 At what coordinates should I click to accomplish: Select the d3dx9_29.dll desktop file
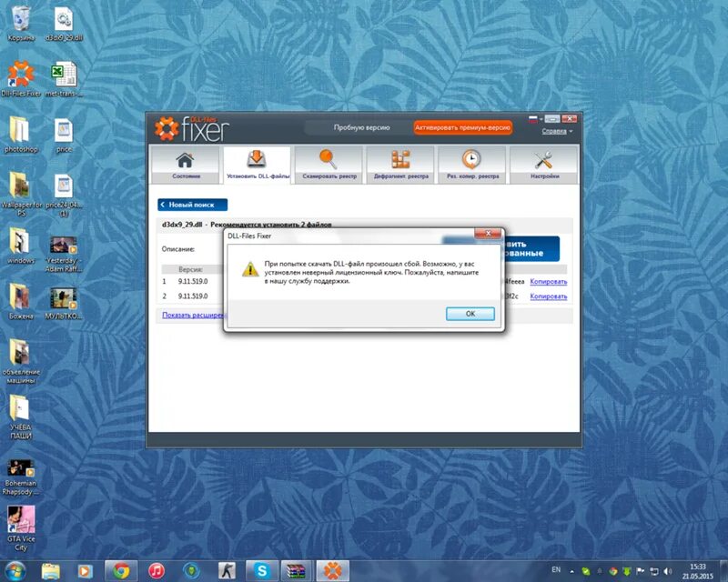tap(64, 25)
